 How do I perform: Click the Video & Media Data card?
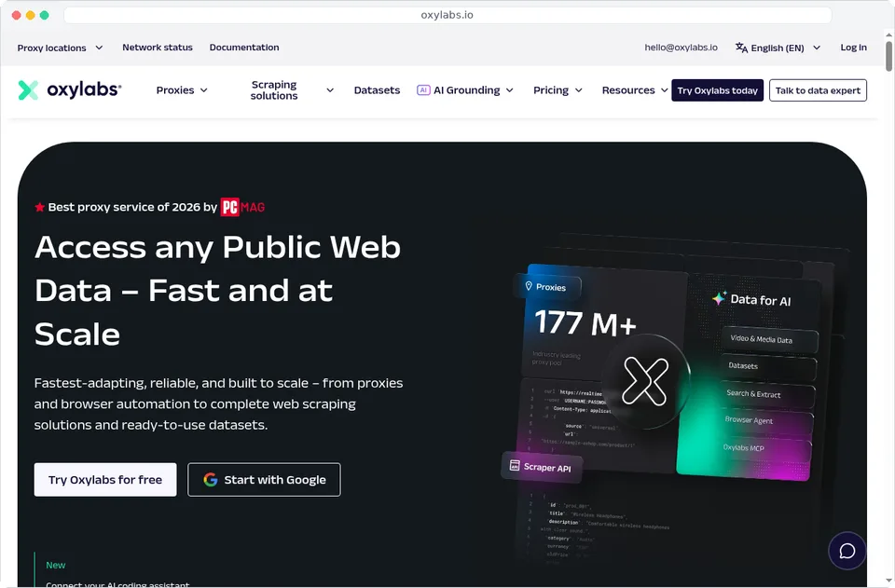click(x=769, y=340)
